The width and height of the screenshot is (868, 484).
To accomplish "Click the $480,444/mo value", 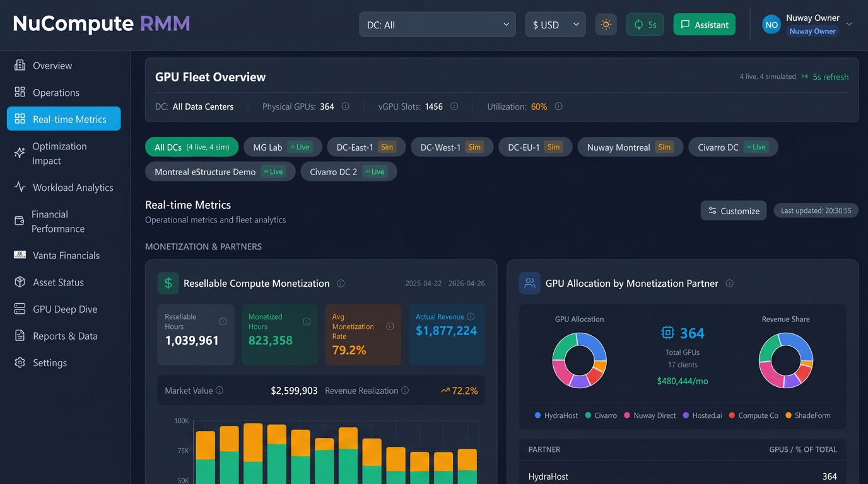I will click(x=683, y=381).
